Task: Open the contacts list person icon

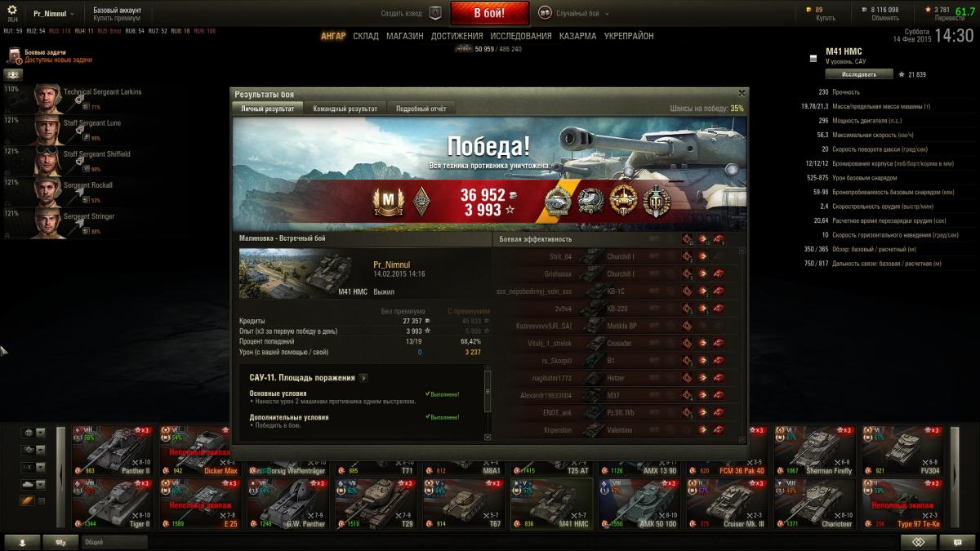Action: [x=20, y=542]
